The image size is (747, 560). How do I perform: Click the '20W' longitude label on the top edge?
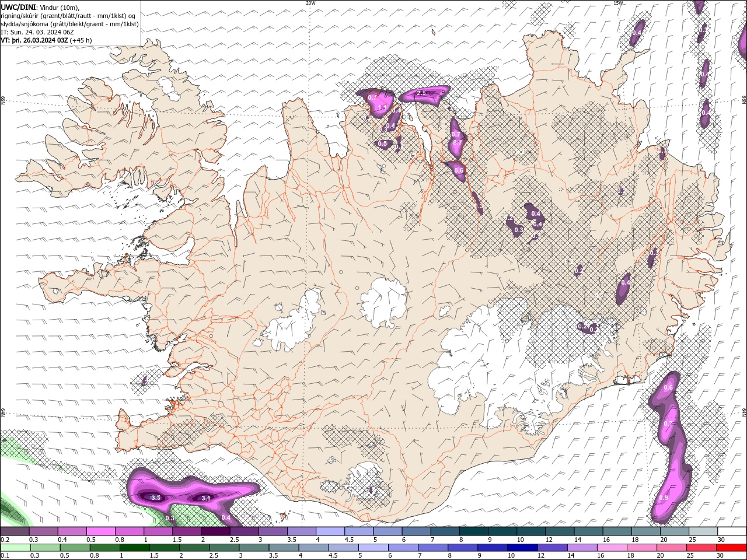coord(310,3)
